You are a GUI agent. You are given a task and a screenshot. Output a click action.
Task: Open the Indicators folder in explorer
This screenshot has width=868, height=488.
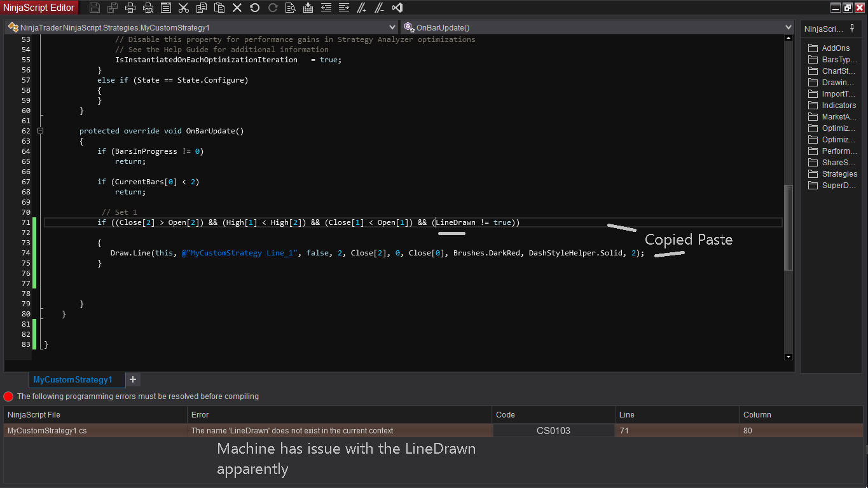click(838, 105)
